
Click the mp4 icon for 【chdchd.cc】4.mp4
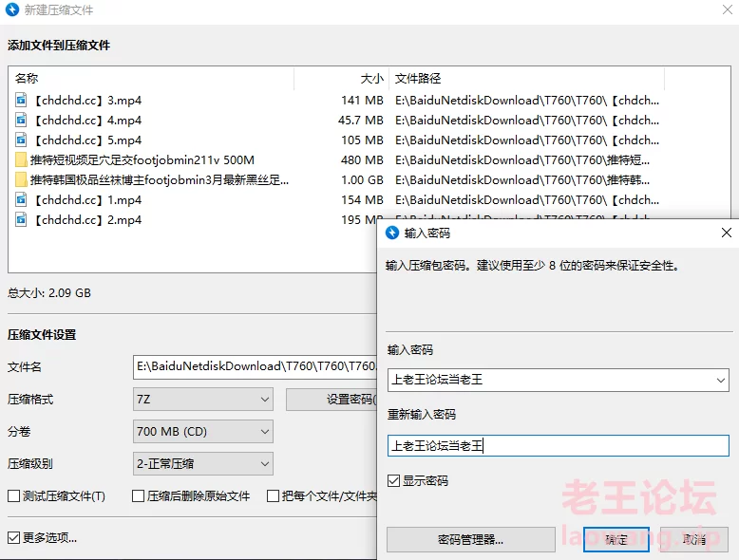pyautogui.click(x=21, y=121)
